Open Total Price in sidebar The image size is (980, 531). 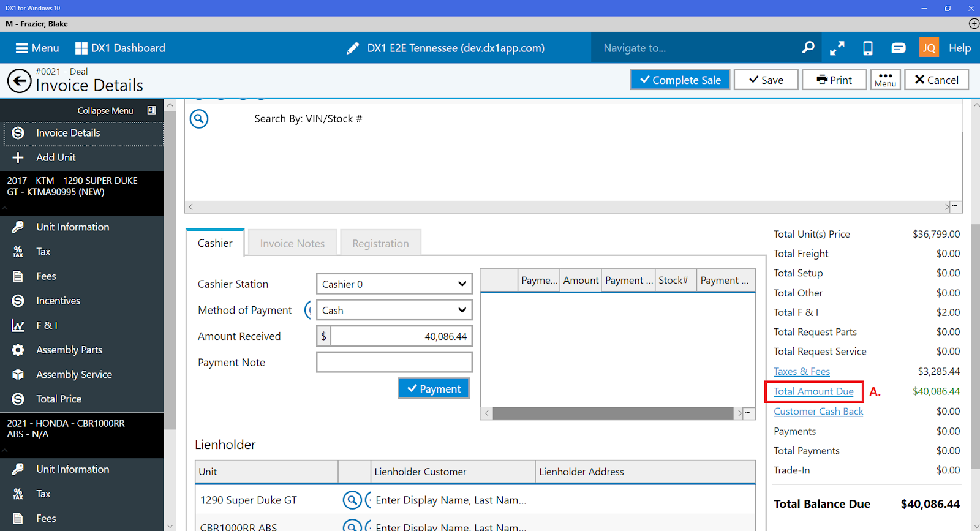[x=82, y=399]
